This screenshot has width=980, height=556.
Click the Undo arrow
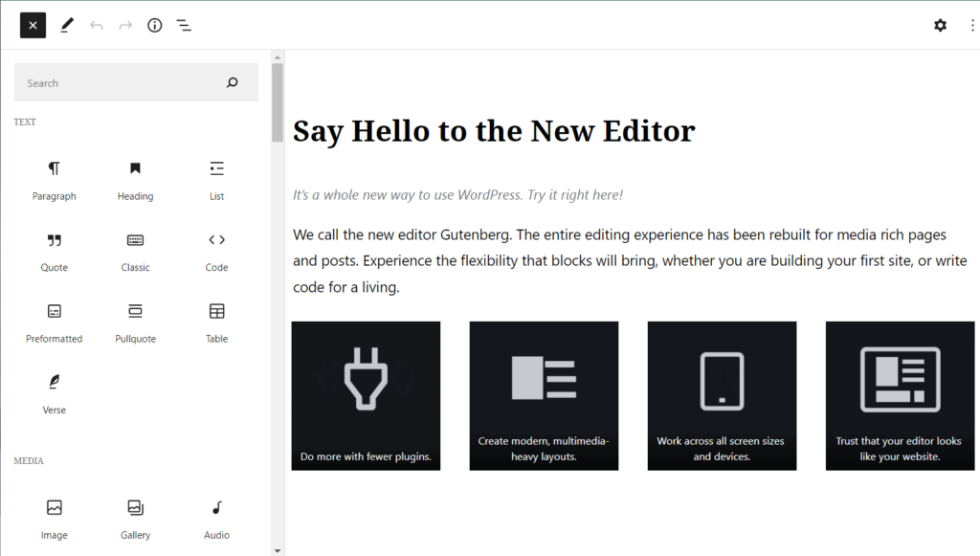(x=97, y=25)
